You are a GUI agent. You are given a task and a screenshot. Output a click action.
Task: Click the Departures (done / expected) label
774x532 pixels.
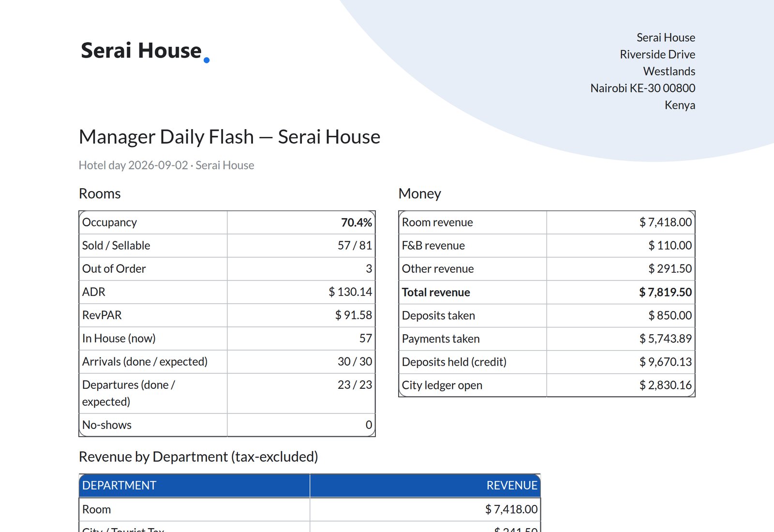click(129, 393)
